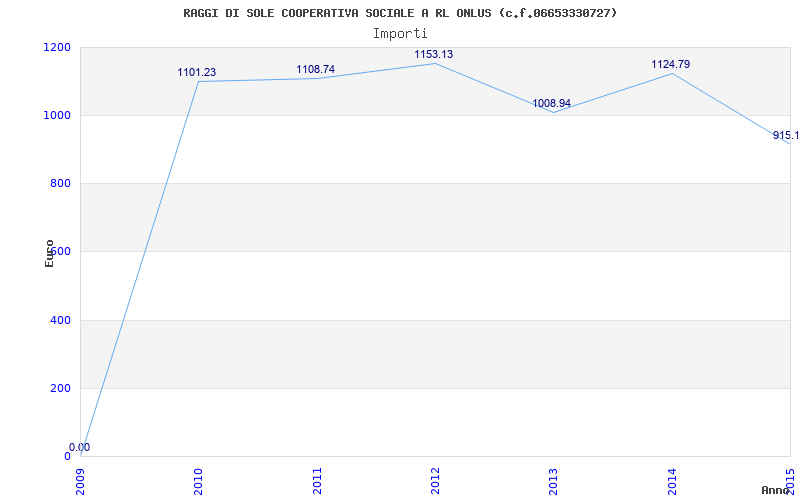Click the 2012 peak point on line
This screenshot has height=500, width=800.
[x=435, y=63]
